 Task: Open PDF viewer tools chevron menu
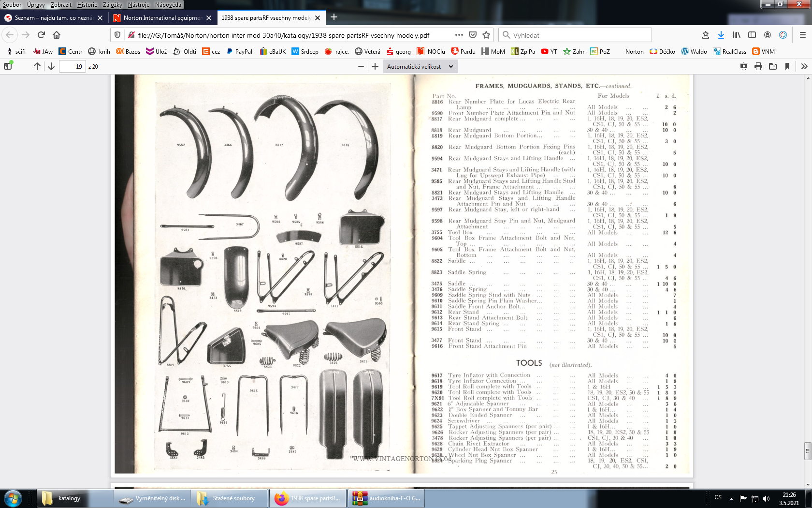[x=804, y=66]
